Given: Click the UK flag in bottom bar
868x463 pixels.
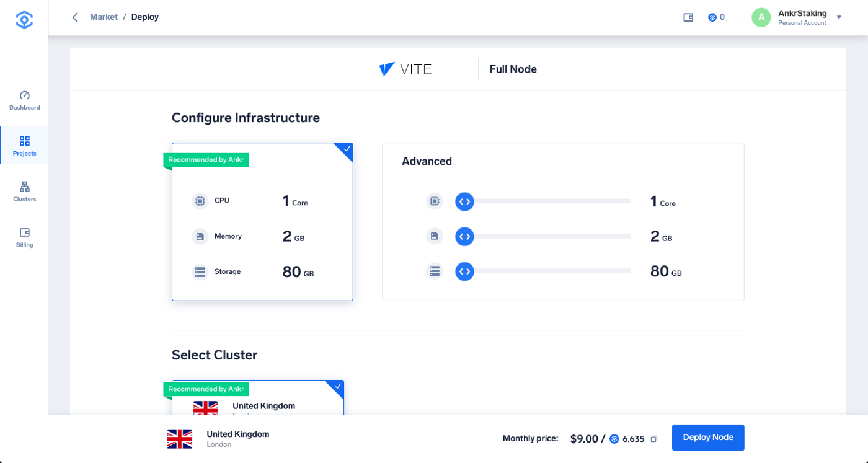Looking at the screenshot, I should coord(180,439).
